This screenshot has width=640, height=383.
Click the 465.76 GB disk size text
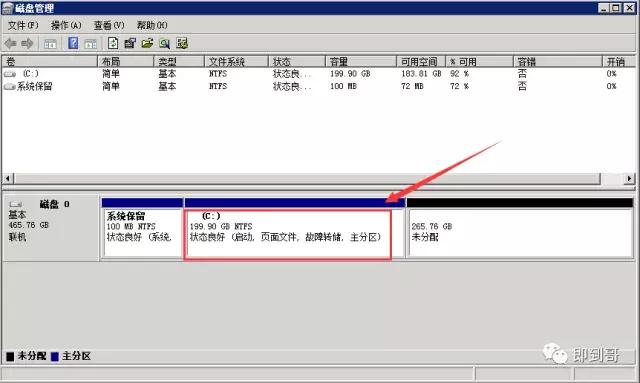coord(29,225)
